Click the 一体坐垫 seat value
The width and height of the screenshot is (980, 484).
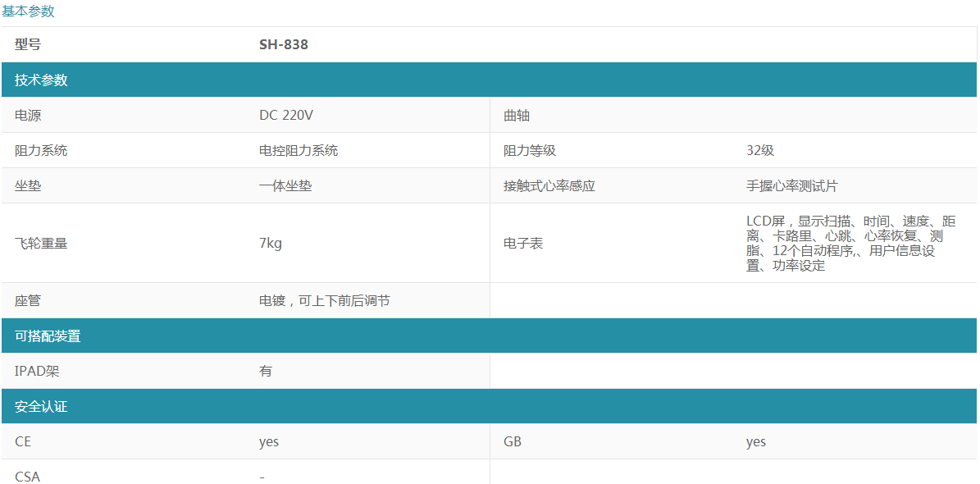(285, 185)
